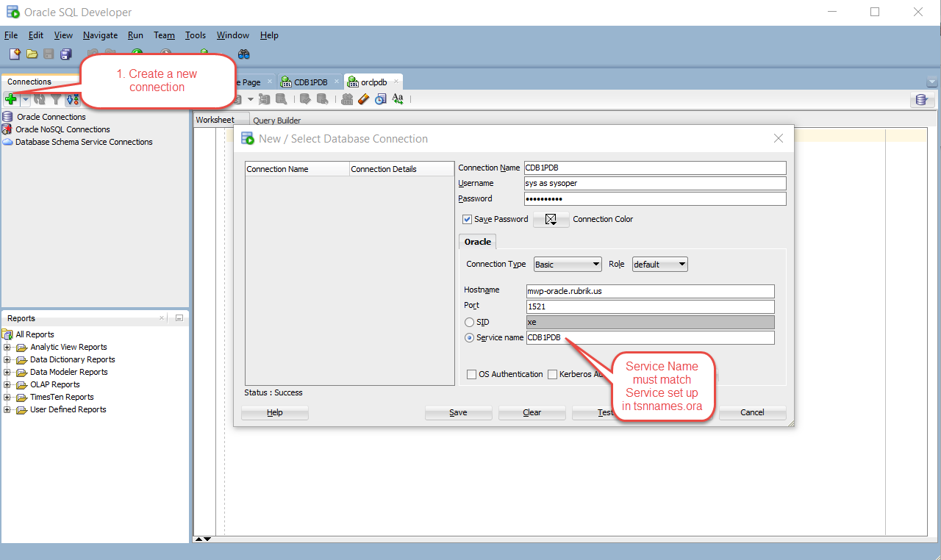
Task: Minimize the Reports panel
Action: (x=179, y=318)
